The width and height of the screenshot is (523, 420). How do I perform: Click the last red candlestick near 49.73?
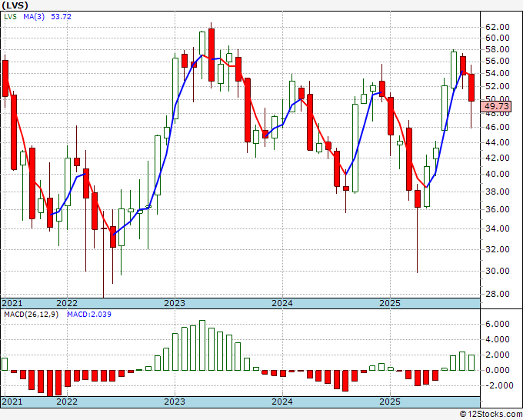click(471, 88)
